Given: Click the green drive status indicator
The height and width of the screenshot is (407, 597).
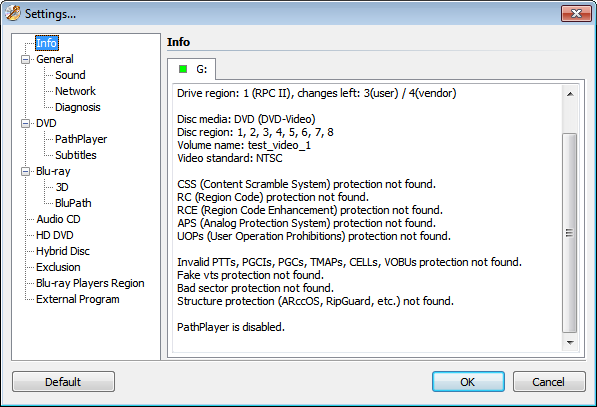Looking at the screenshot, I should coord(183,69).
